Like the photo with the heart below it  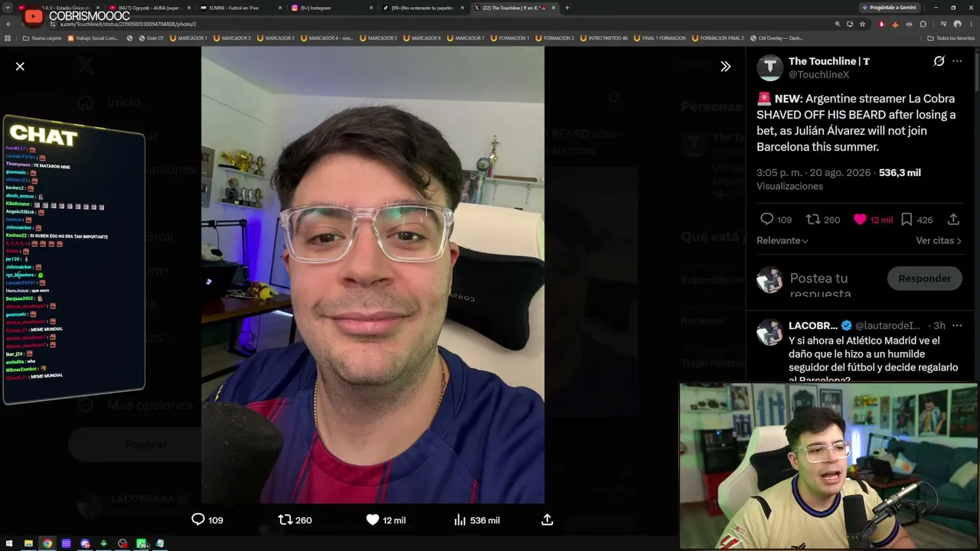point(372,520)
